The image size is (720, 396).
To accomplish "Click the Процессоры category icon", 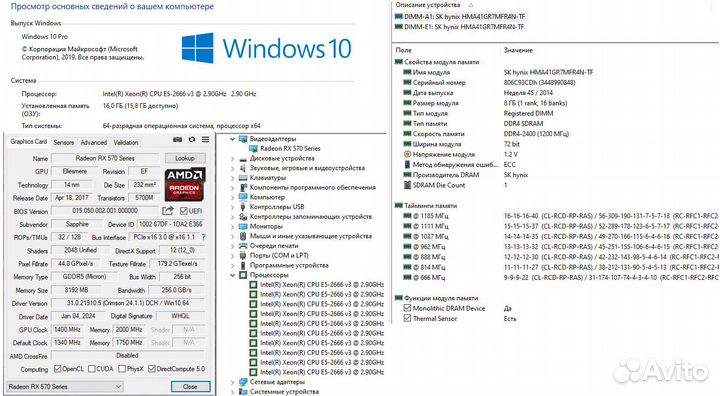I will 243,275.
